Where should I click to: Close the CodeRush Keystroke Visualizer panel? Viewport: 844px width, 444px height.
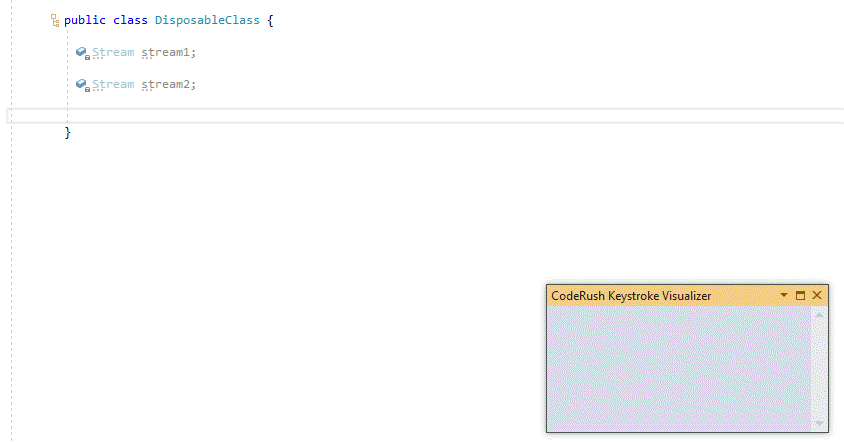pyautogui.click(x=817, y=295)
